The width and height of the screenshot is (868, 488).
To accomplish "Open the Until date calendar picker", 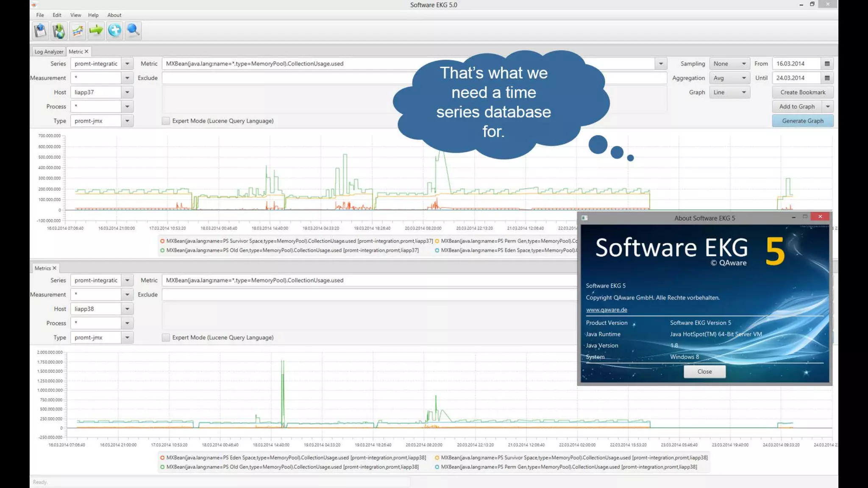I will coord(827,78).
